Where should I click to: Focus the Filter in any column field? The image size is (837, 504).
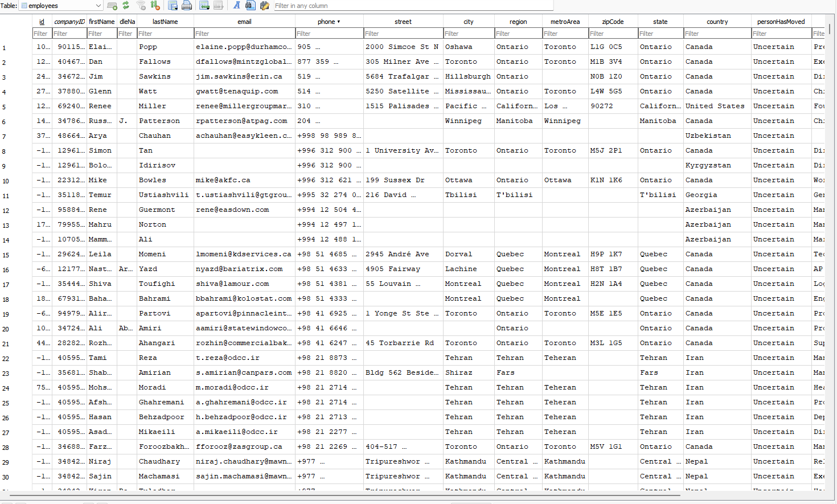[413, 6]
